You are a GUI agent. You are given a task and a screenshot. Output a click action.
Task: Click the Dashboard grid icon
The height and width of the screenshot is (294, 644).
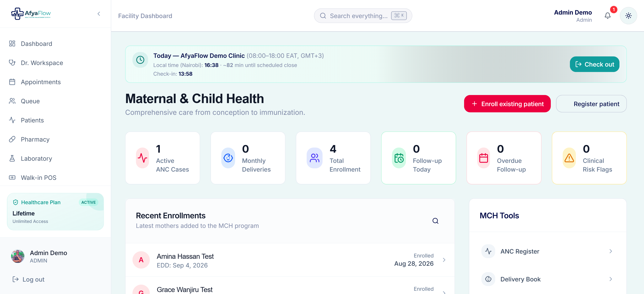12,44
